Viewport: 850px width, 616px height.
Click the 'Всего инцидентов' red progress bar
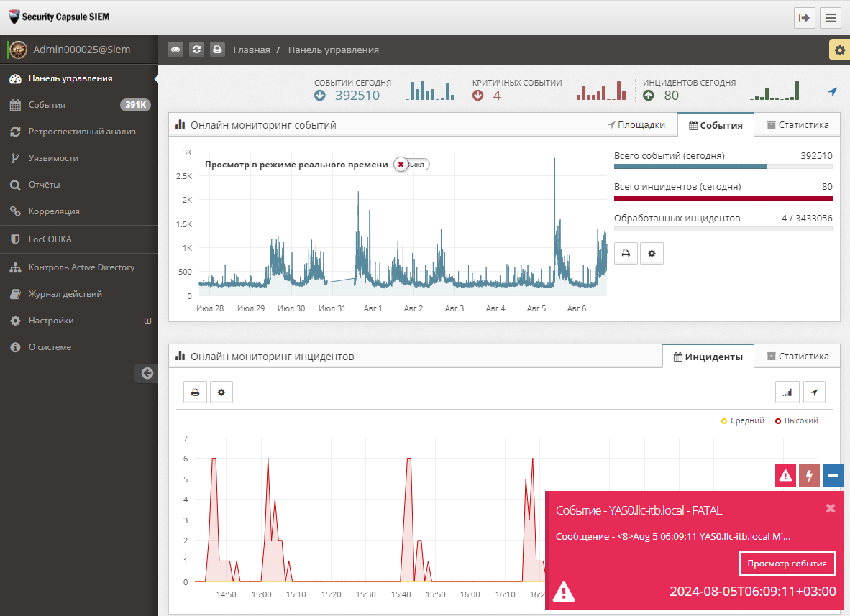(723, 198)
